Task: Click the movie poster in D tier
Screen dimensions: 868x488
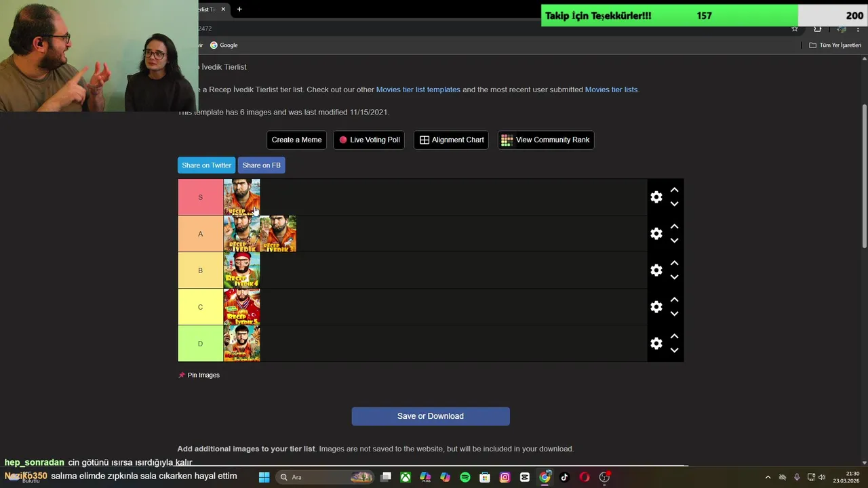Action: [241, 344]
